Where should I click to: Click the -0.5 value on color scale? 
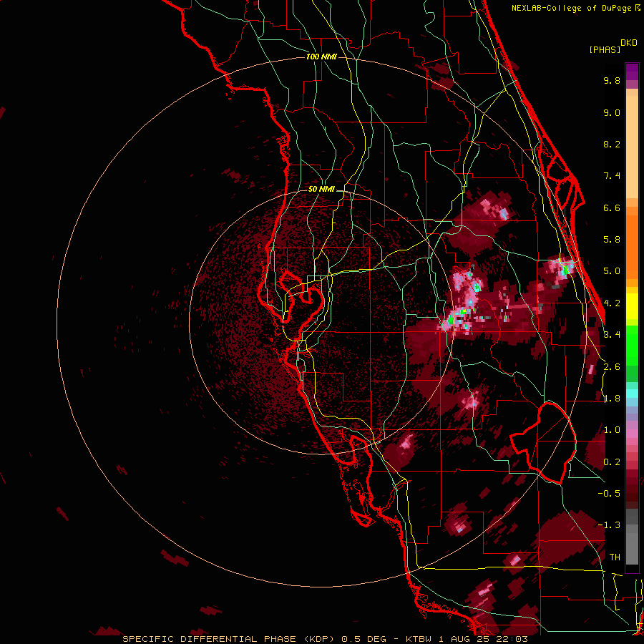pyautogui.click(x=609, y=494)
